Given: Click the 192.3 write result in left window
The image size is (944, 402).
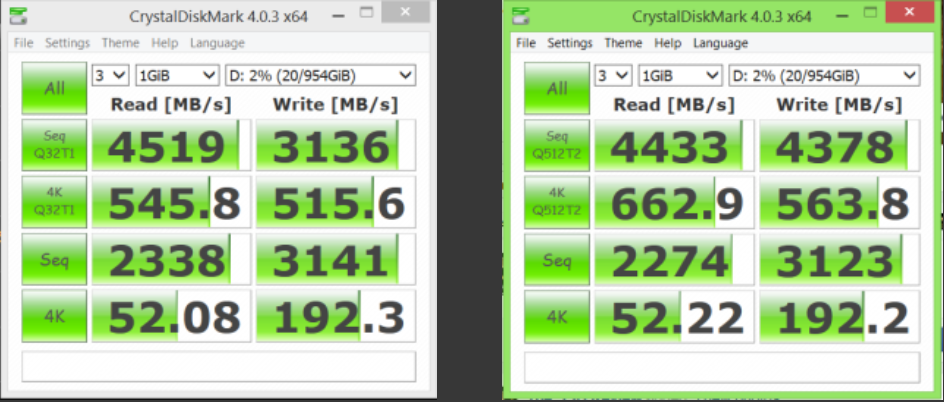Looking at the screenshot, I should 335,316.
